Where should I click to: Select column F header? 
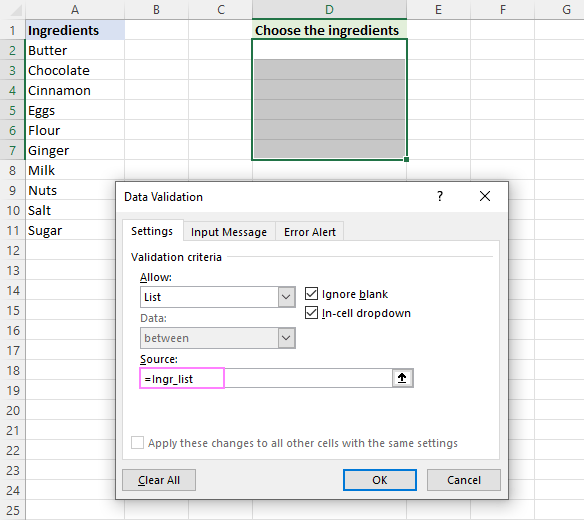(502, 9)
